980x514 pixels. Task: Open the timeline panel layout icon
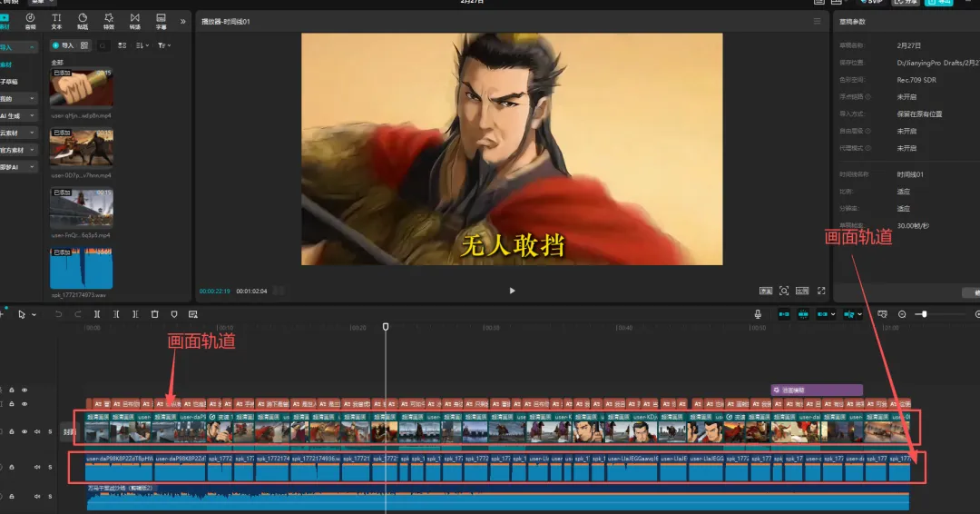883,314
